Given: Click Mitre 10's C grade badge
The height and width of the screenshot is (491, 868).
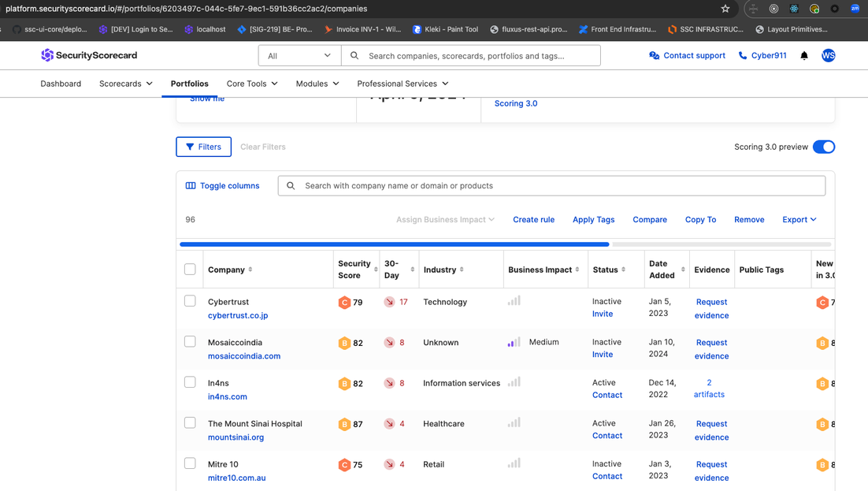Looking at the screenshot, I should (x=344, y=464).
